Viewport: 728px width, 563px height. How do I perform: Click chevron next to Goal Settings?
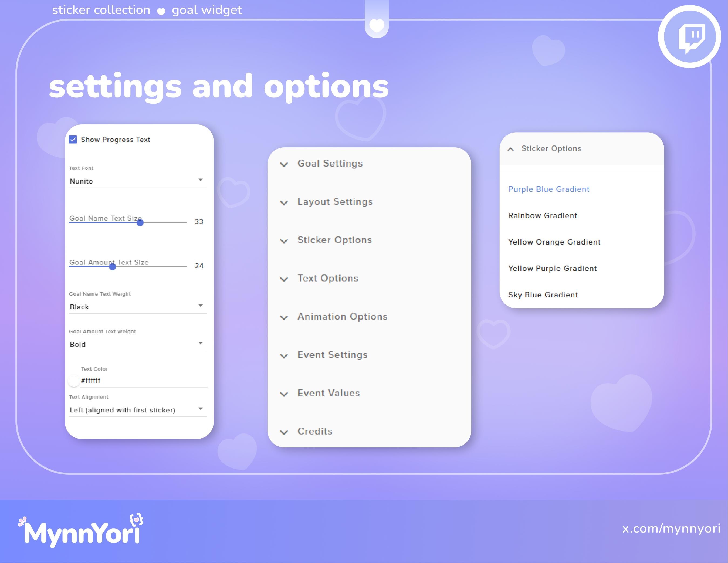(284, 164)
